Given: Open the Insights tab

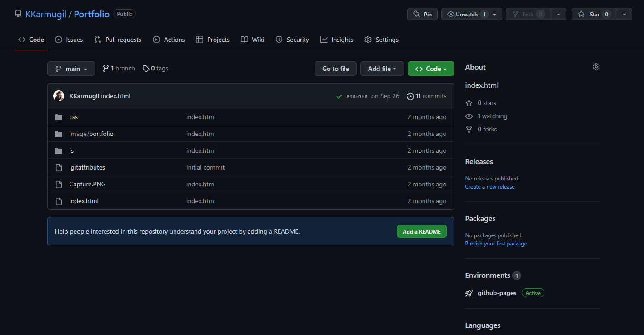Looking at the screenshot, I should coord(337,40).
